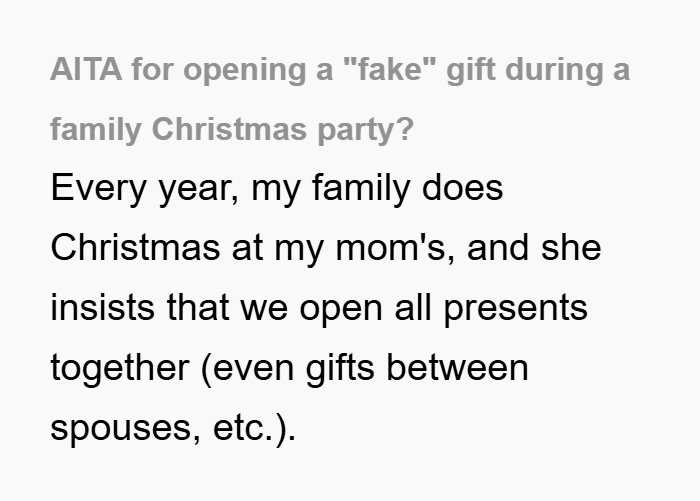Click the word "insists" in body text
This screenshot has width=700, height=501.
click(103, 308)
